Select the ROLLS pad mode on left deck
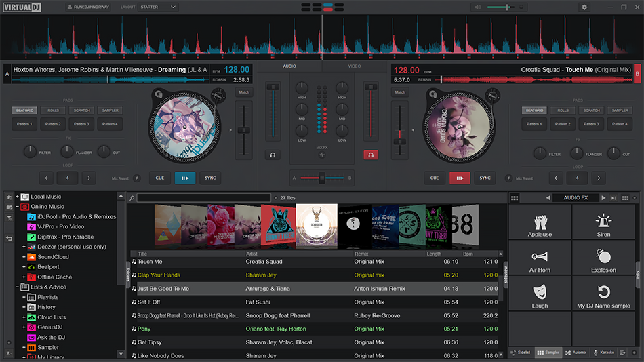Screen dimensions: 644x362 (53, 110)
